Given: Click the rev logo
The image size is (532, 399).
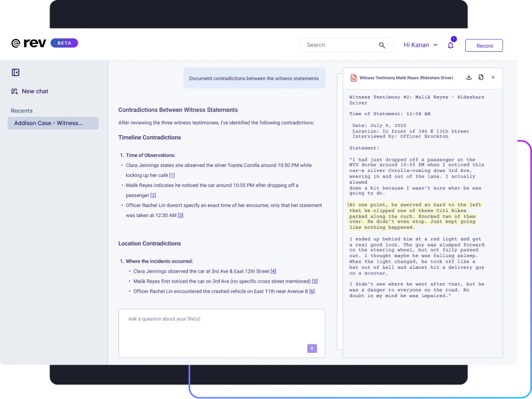Looking at the screenshot, I should (x=28, y=43).
